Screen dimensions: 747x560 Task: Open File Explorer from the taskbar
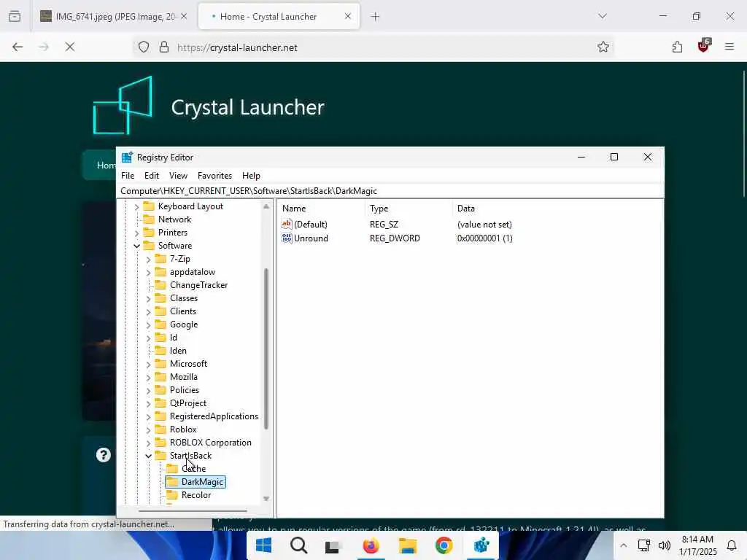click(407, 545)
